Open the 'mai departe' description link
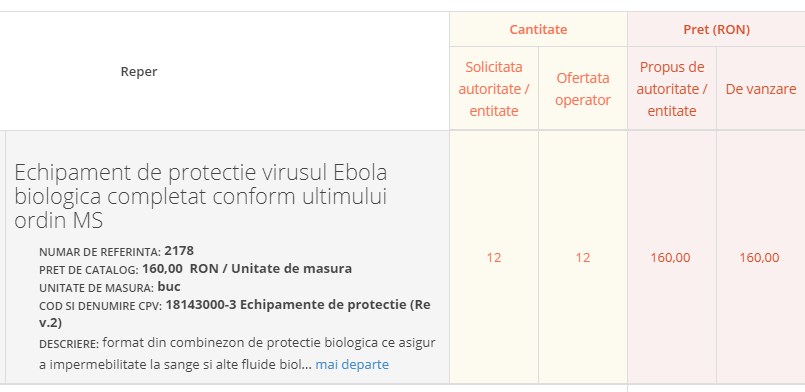Image resolution: width=805 pixels, height=392 pixels. 352,365
